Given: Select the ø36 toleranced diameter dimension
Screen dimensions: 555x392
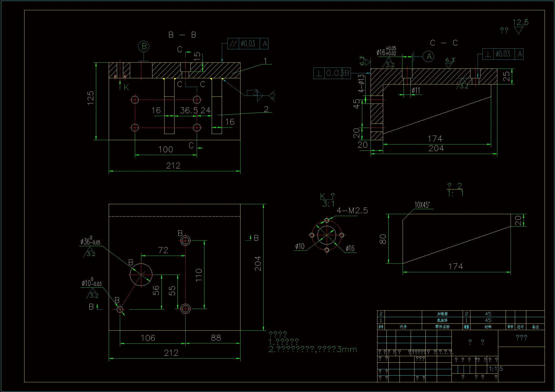Looking at the screenshot, I should pyautogui.click(x=90, y=241).
